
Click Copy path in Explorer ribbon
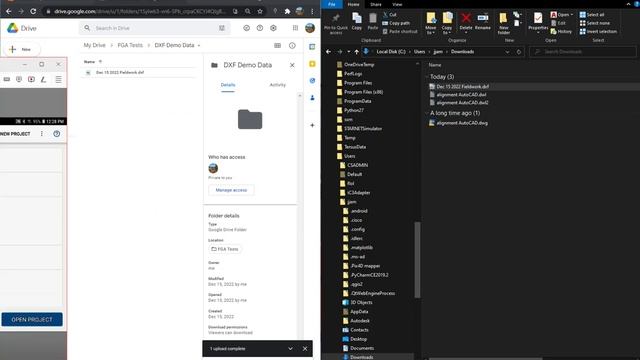(396, 23)
